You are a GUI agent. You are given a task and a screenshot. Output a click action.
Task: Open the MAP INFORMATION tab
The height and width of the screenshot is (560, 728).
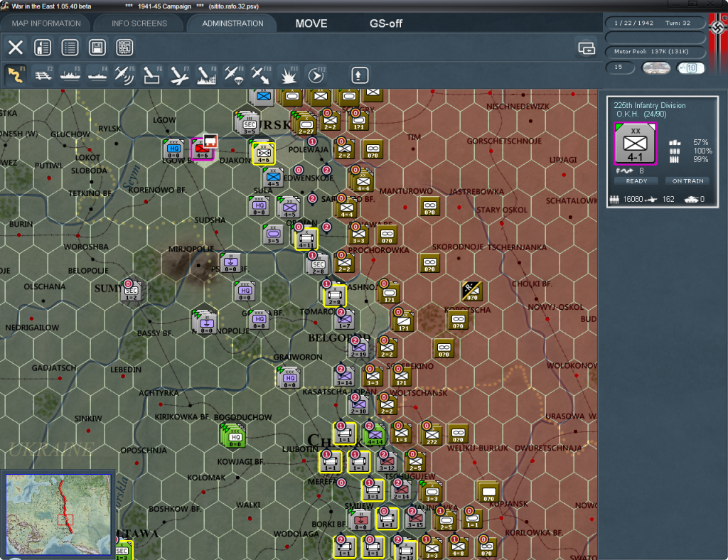tap(46, 23)
